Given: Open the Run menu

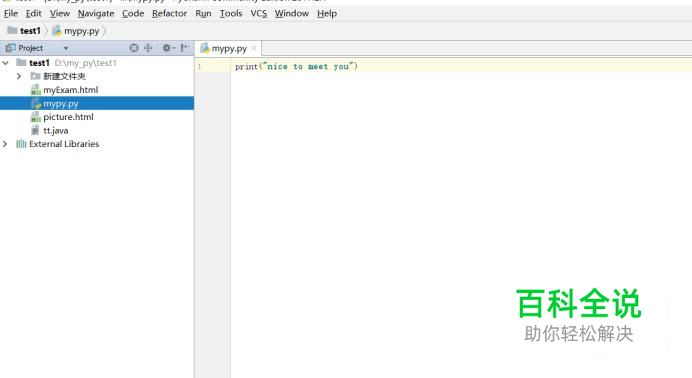Looking at the screenshot, I should pyautogui.click(x=203, y=14).
